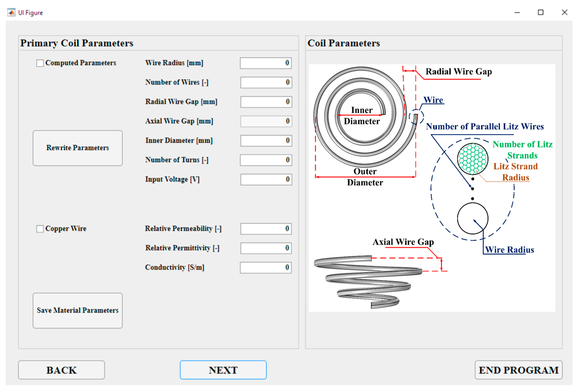577x392 pixels.
Task: Click the 'Input Voltage [V]' label
Action: point(172,179)
